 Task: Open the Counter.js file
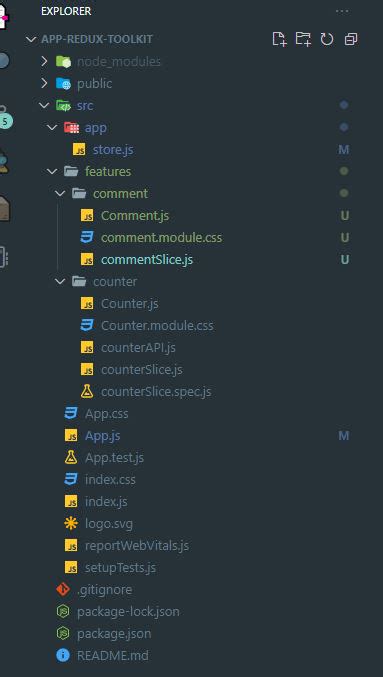click(x=130, y=304)
